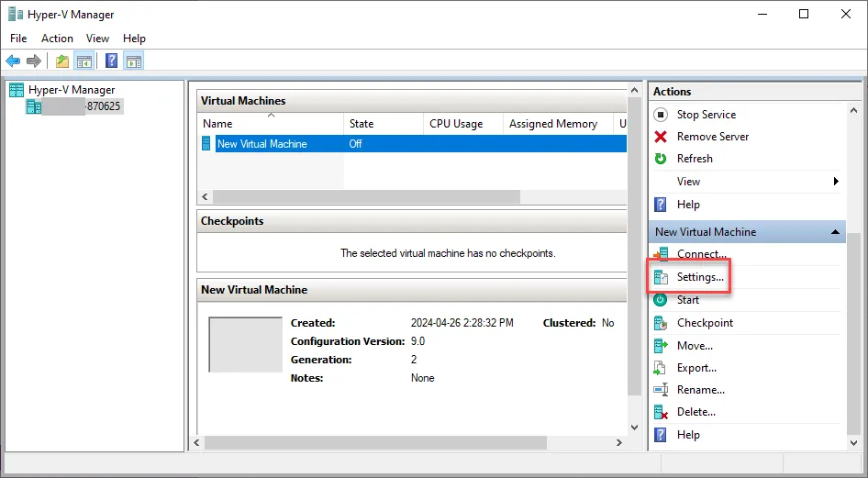The height and width of the screenshot is (478, 868).
Task: Click the Rename... action text
Action: tap(701, 390)
